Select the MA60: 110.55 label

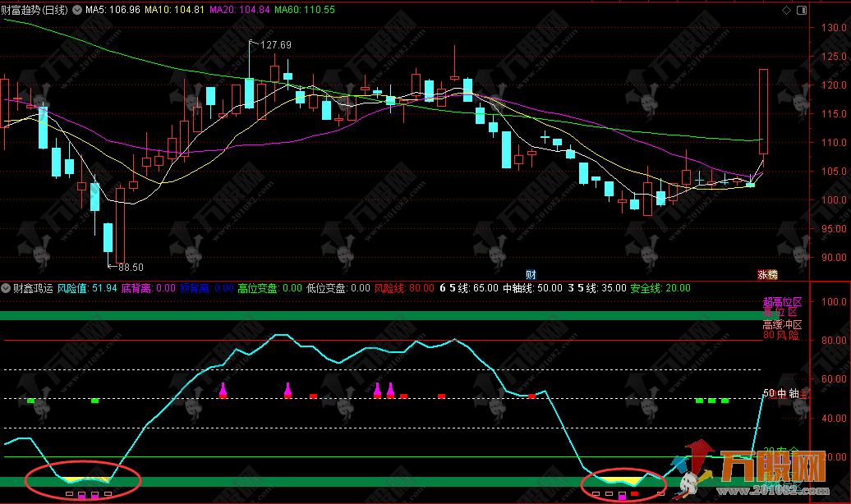[305, 10]
